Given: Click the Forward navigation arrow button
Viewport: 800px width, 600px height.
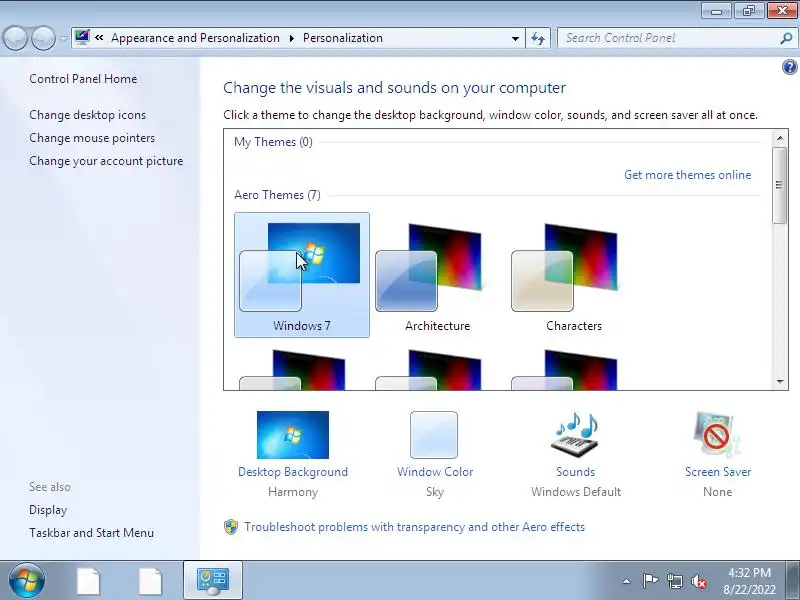Looking at the screenshot, I should click(43, 38).
